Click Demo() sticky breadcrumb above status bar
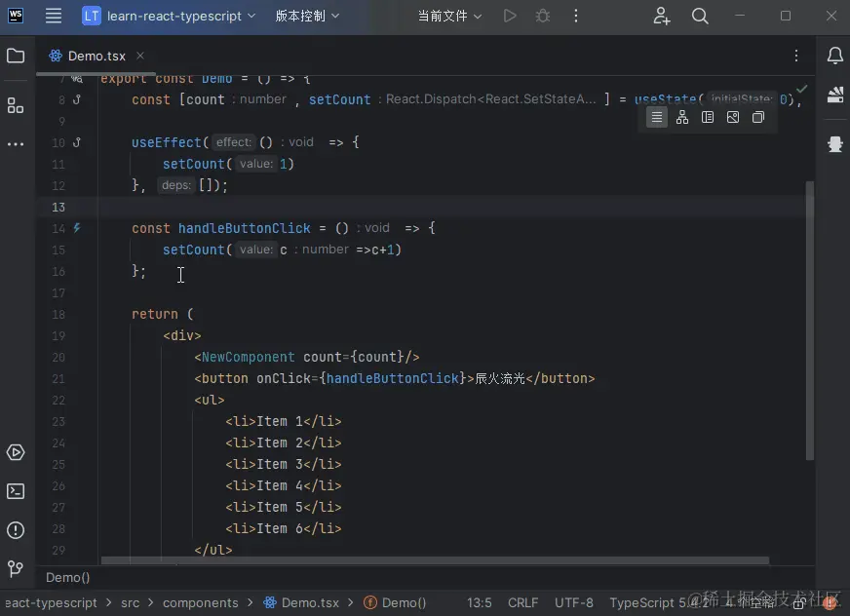Viewport: 850px width, 616px height. 68,577
